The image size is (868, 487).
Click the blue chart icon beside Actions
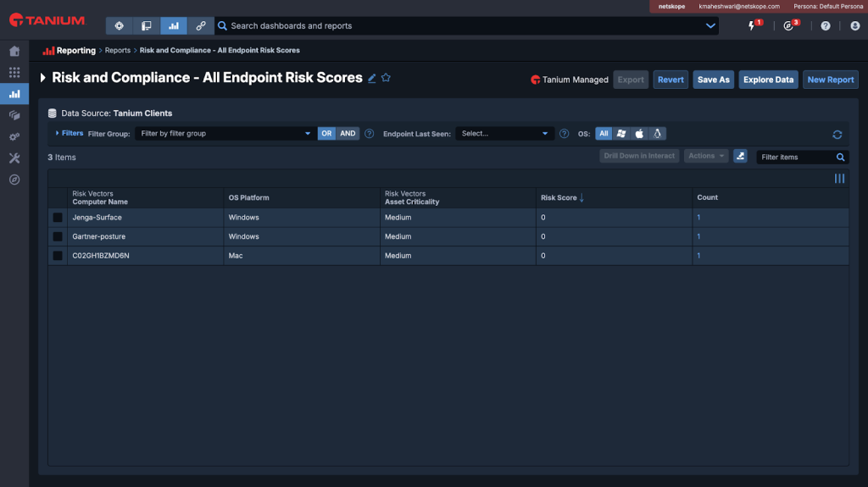pyautogui.click(x=740, y=156)
